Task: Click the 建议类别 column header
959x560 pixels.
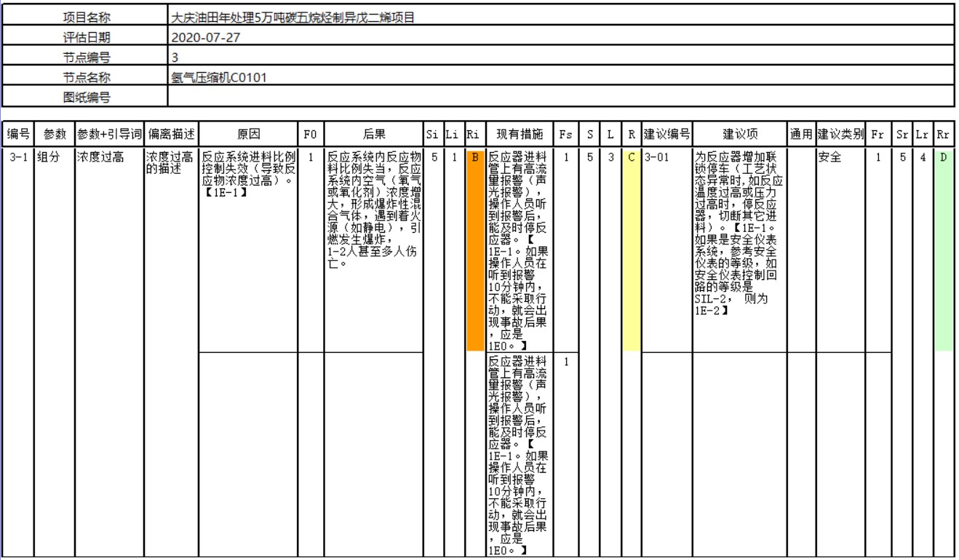Action: [x=842, y=135]
